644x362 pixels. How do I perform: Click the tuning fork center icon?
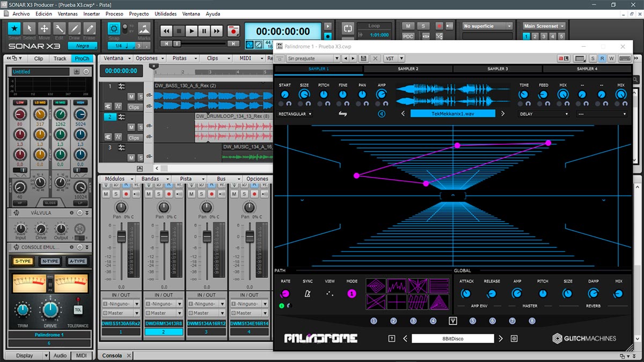pyautogui.click(x=453, y=321)
